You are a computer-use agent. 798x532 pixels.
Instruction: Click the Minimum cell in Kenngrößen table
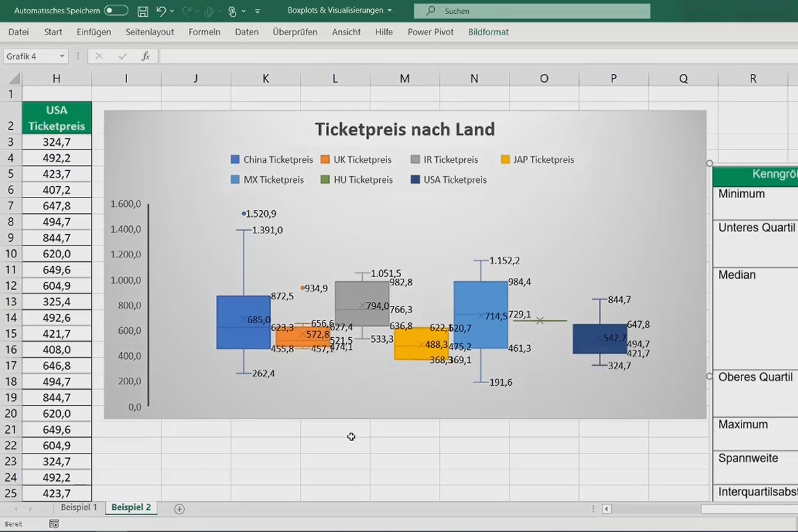click(x=755, y=203)
